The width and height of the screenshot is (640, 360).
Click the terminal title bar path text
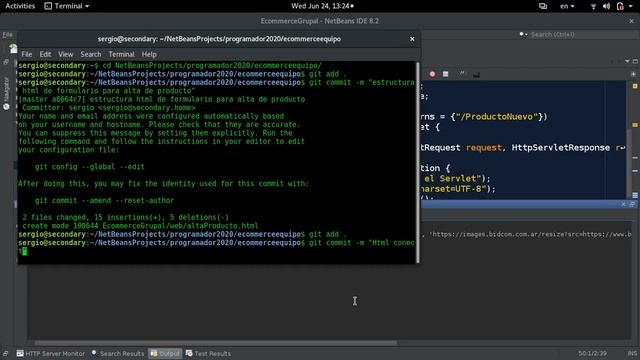tap(219, 39)
